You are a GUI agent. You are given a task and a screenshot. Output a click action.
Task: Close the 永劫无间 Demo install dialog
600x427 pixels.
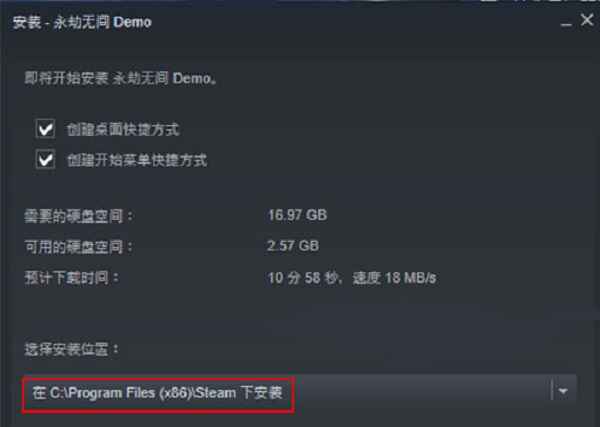coord(587,20)
